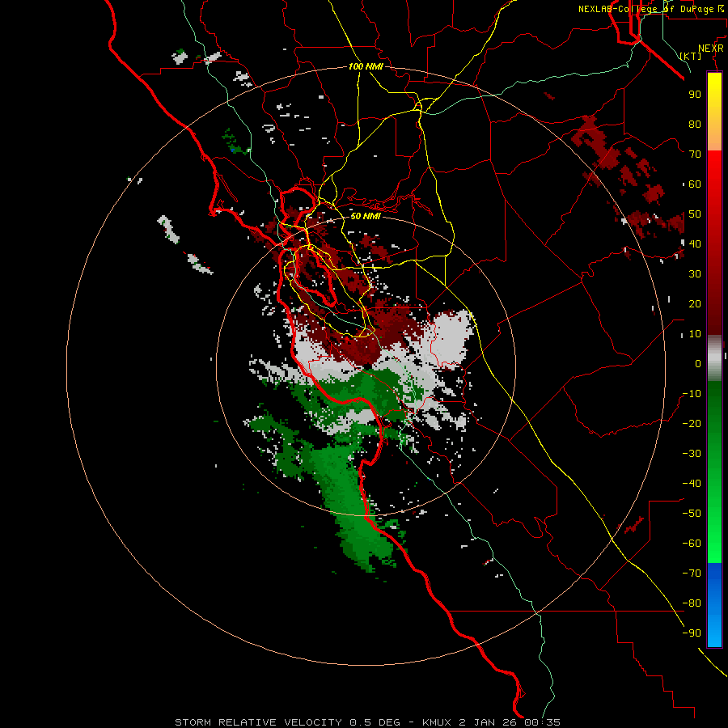Click the "50 NMI" range ring label
The height and width of the screenshot is (728, 728).
(x=366, y=216)
